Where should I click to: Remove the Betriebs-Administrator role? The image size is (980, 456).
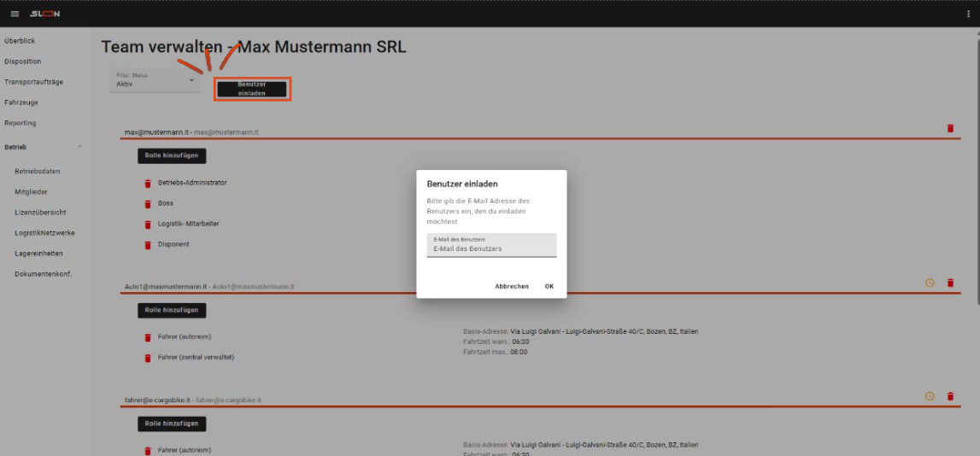(147, 183)
